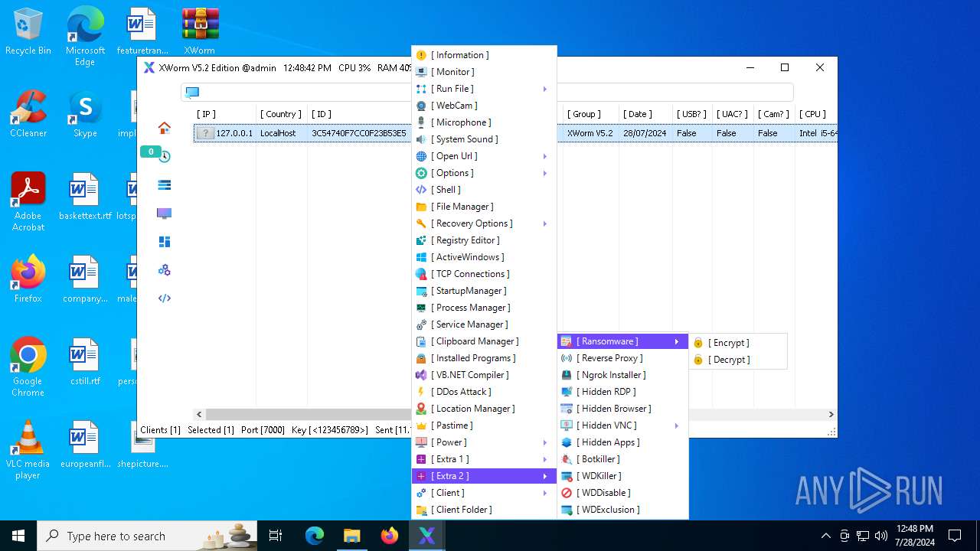Viewport: 980px width, 551px height.
Task: Click the [ USB? ] column header
Action: [691, 114]
